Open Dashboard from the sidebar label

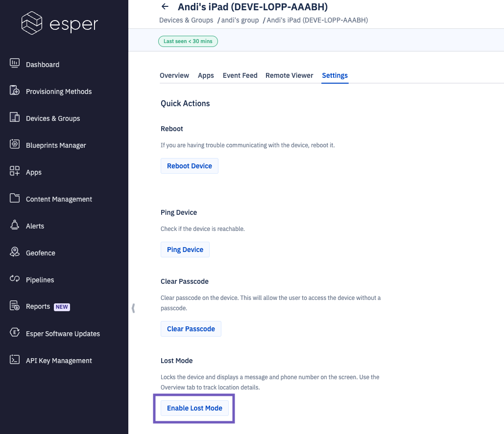click(x=43, y=65)
